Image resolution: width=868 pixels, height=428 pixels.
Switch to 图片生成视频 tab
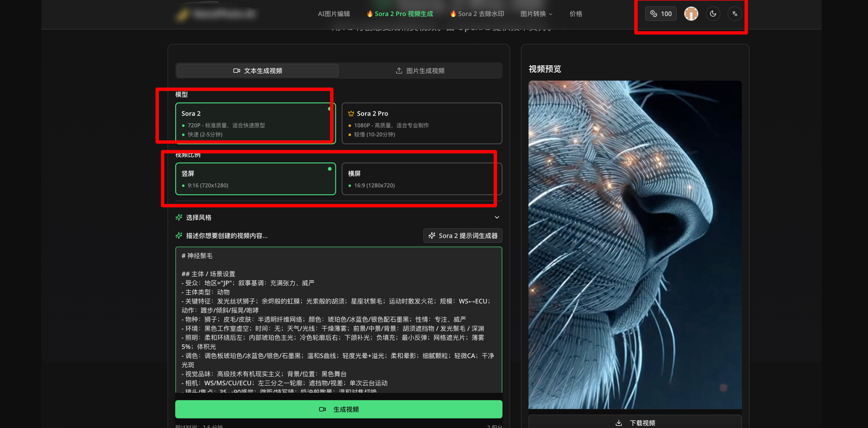420,71
